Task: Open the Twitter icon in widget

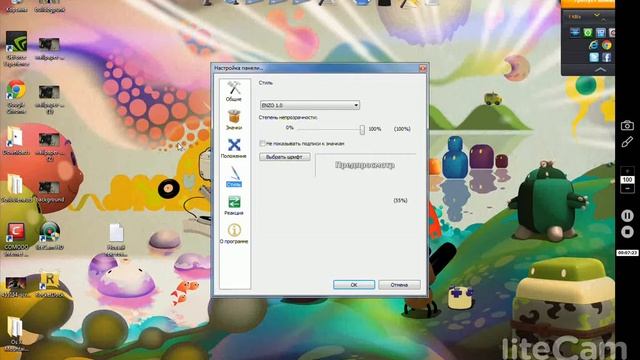Action: coord(594,58)
